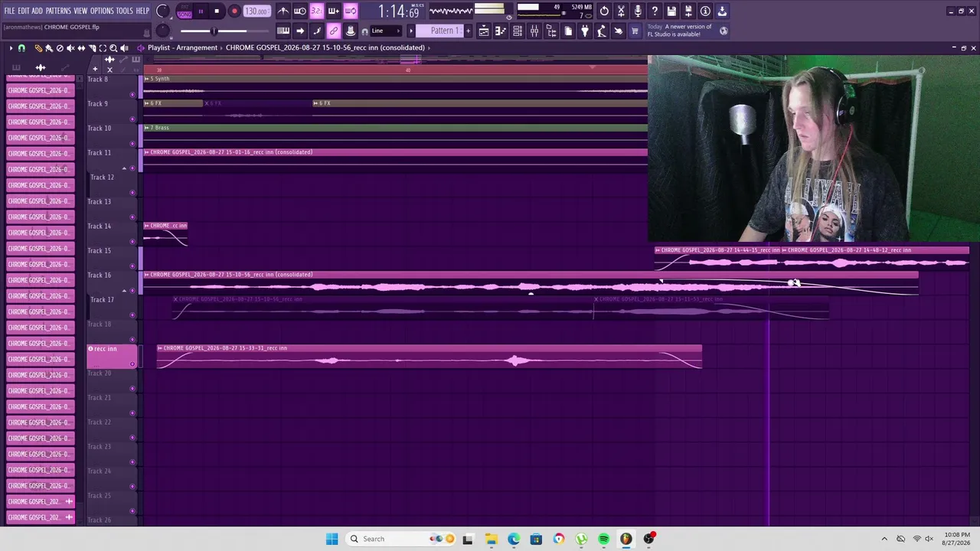
Task: Stop playback with the stop button
Action: (217, 11)
